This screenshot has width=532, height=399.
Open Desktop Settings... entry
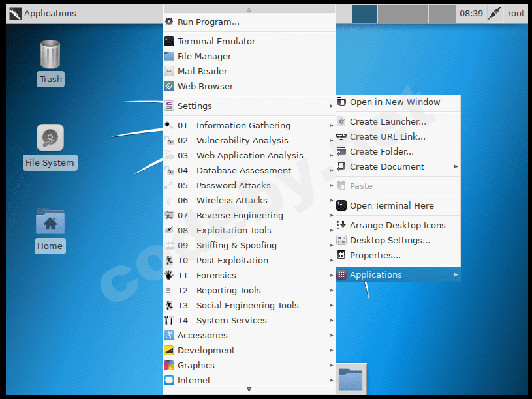[398, 240]
